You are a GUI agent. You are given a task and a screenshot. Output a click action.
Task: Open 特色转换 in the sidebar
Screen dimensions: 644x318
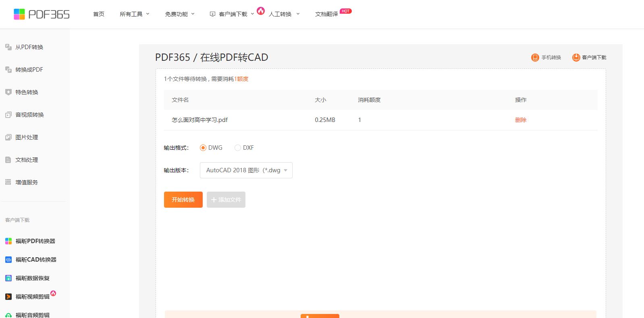click(x=27, y=92)
